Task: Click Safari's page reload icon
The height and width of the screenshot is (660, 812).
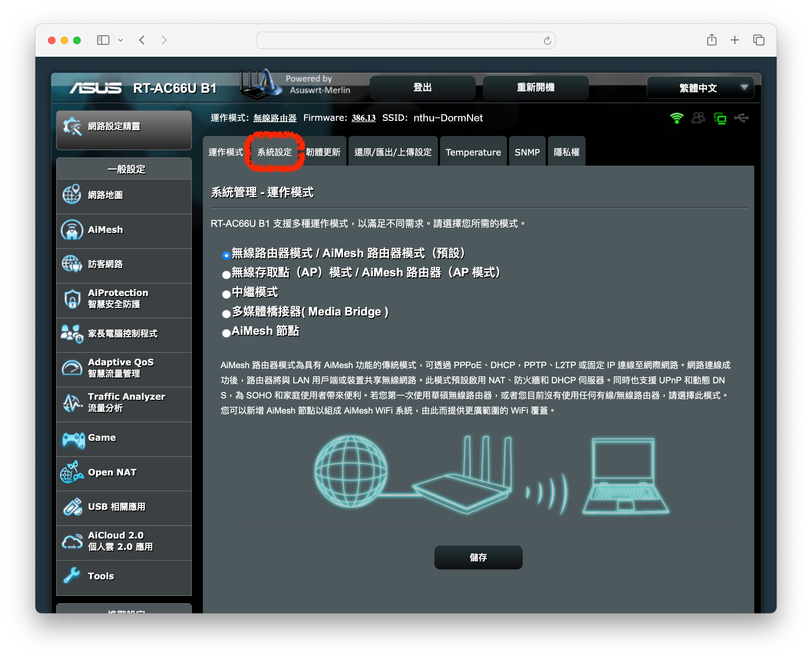Action: (547, 41)
